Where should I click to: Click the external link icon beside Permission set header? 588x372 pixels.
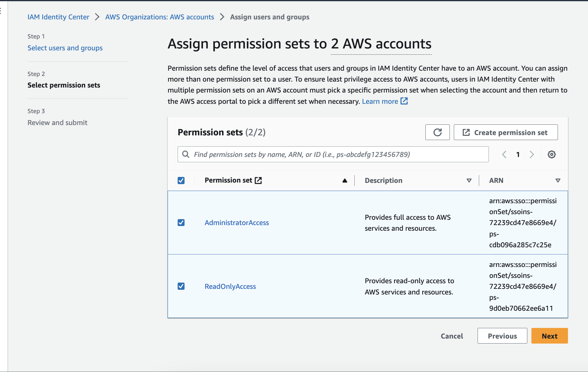[259, 180]
